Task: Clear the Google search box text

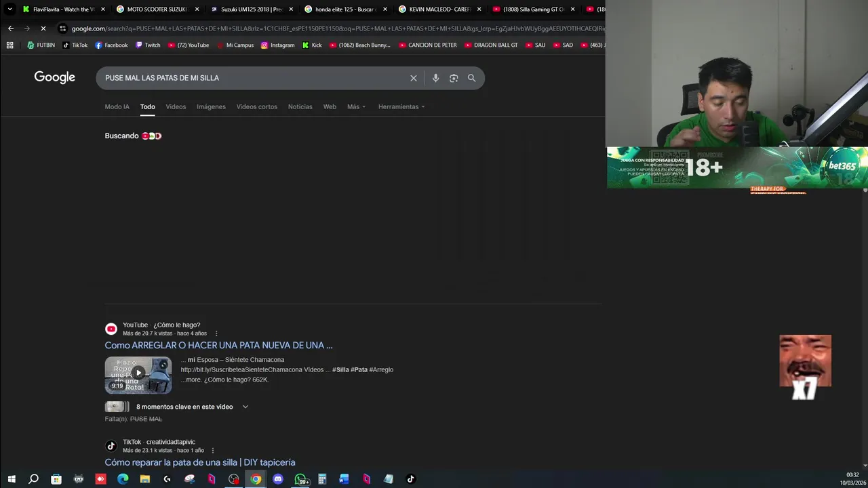Action: 414,78
